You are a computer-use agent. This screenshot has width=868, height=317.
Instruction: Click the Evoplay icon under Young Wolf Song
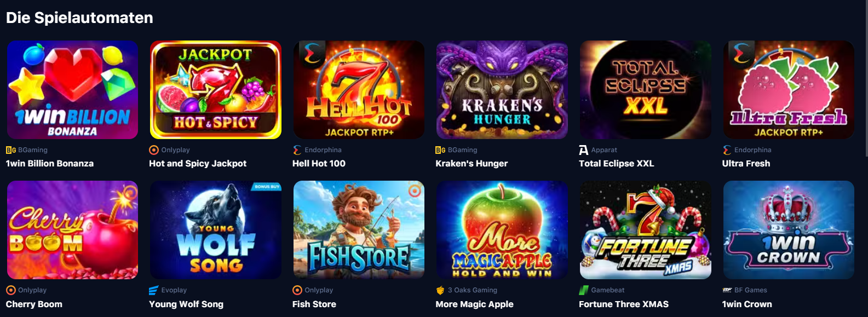(154, 290)
